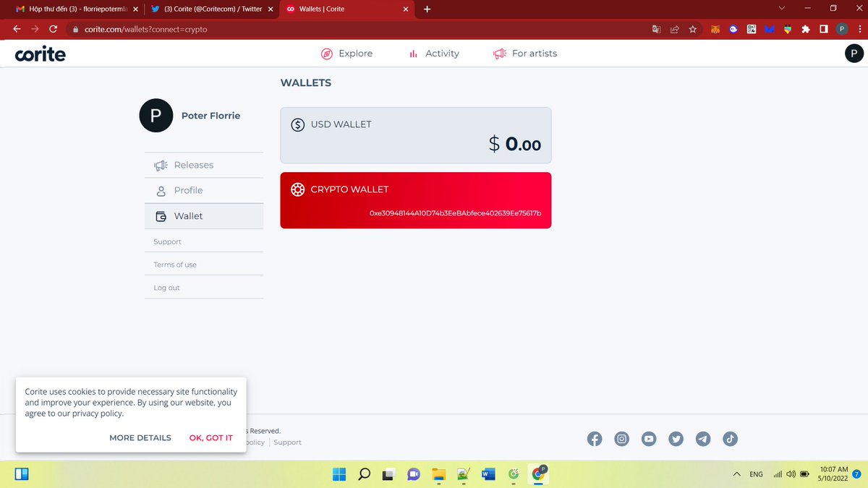
Task: Switch to the Corite Twitter tab
Action: (x=212, y=9)
